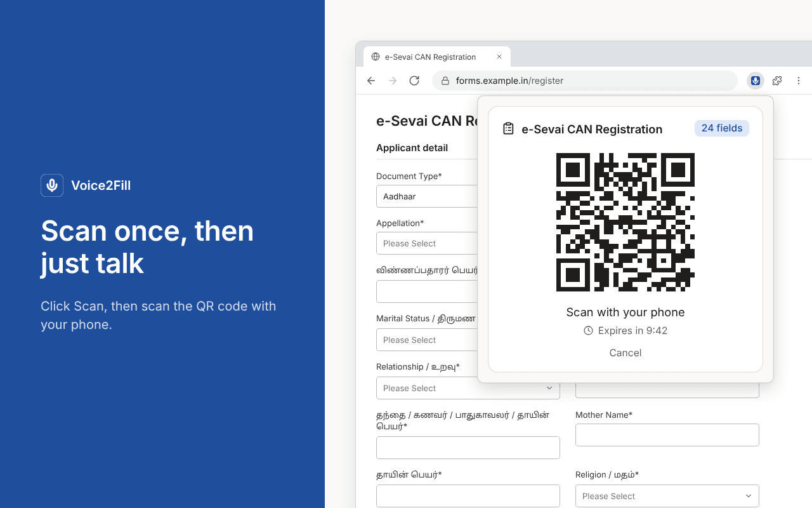Open the Document Type dropdown showing Aadhaar

pyautogui.click(x=427, y=196)
